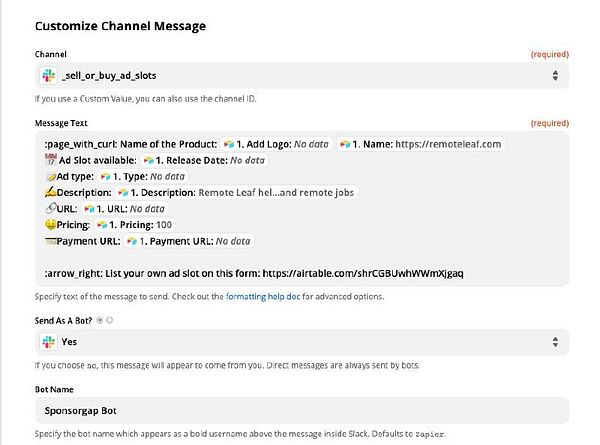This screenshot has width=600, height=445.
Task: Click the Release Date token icon
Action: (x=149, y=160)
